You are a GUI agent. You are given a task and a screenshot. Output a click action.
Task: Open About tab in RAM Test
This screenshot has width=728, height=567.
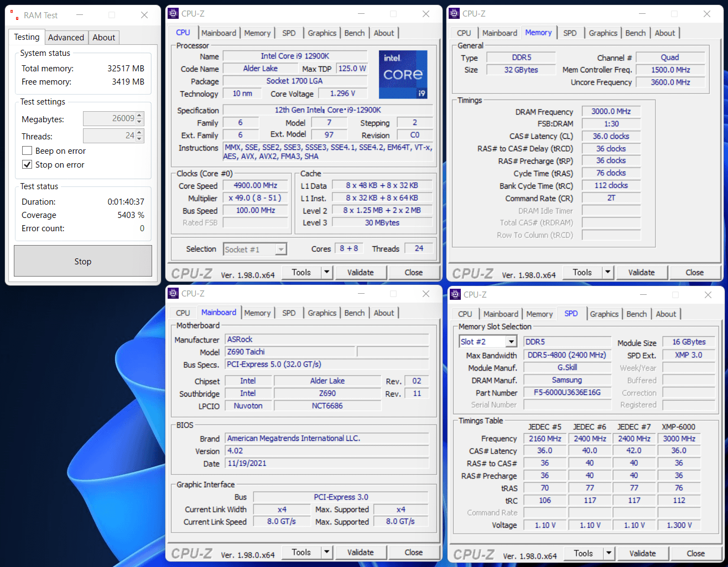(x=103, y=38)
